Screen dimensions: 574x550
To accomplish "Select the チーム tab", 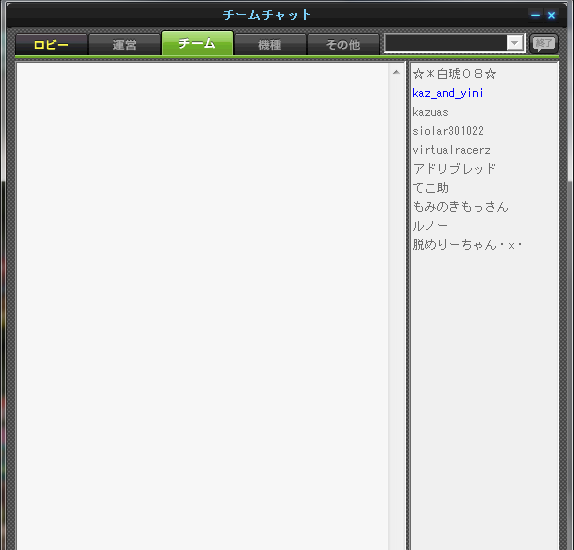I will [197, 43].
